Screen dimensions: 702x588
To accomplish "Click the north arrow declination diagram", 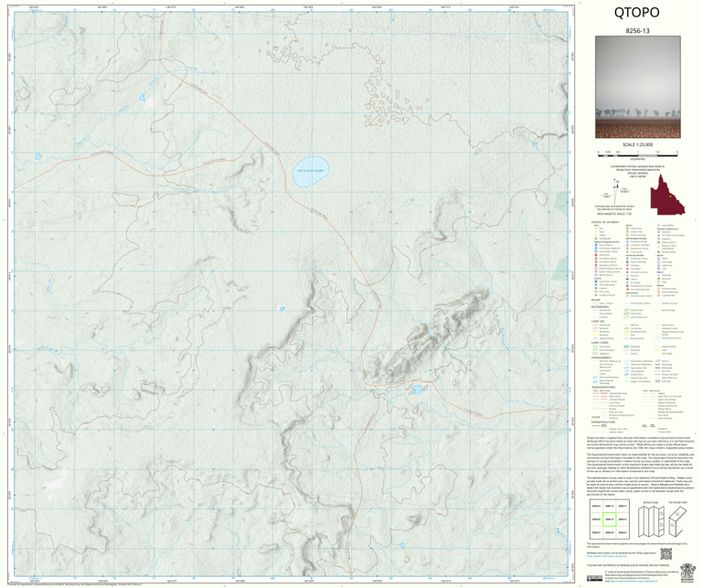I will tap(616, 190).
